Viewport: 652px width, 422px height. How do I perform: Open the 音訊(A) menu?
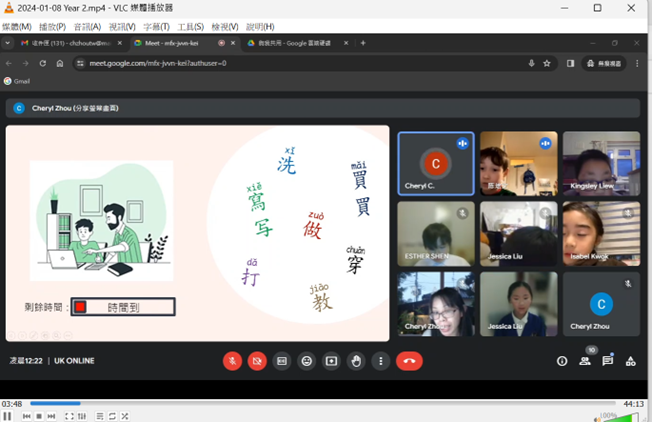coord(87,27)
